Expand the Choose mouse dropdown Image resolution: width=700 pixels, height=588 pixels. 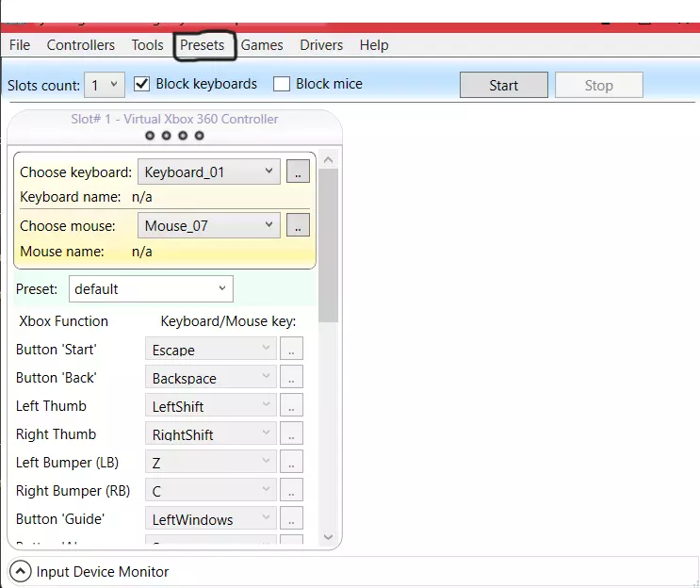(209, 225)
